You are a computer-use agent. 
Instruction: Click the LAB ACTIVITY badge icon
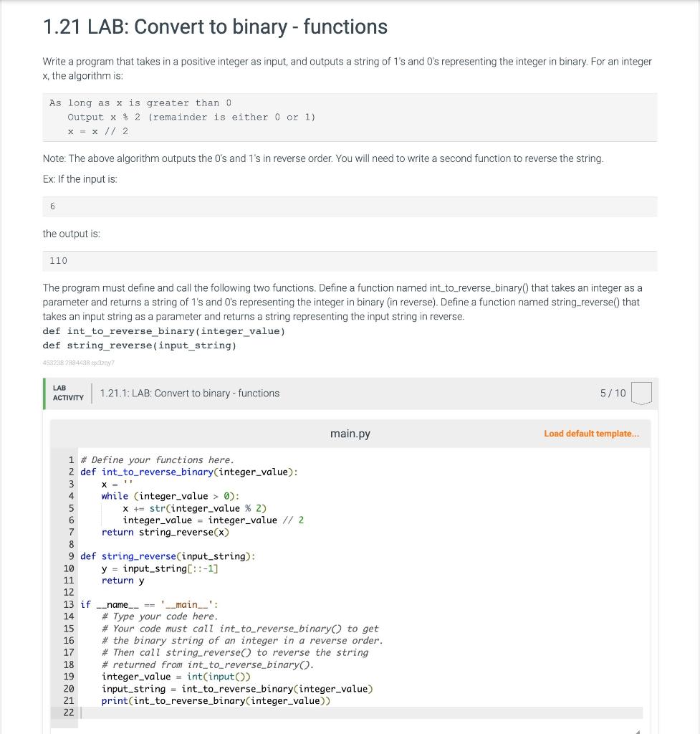click(68, 392)
